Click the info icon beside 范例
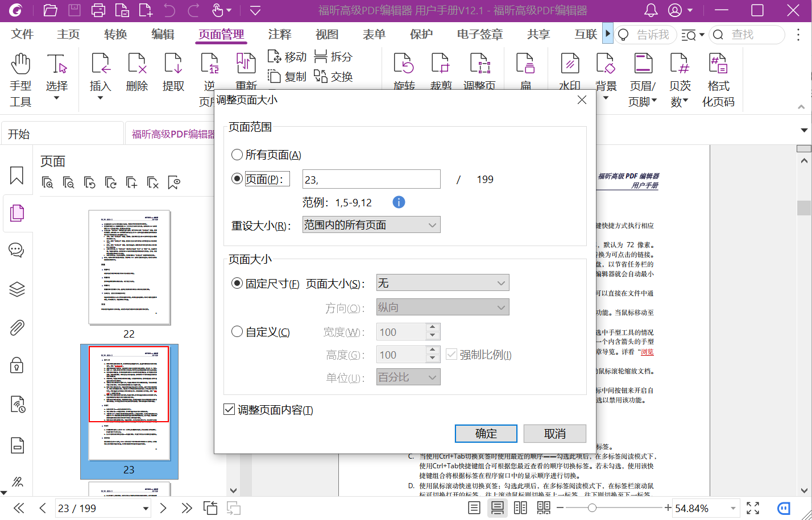 coord(399,202)
